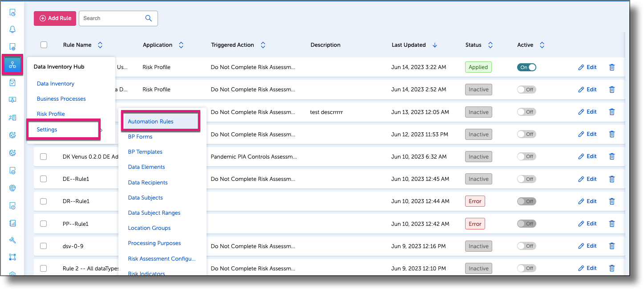Turn off the Active toggle for the Applied rule
The image size is (644, 290).
(x=527, y=67)
